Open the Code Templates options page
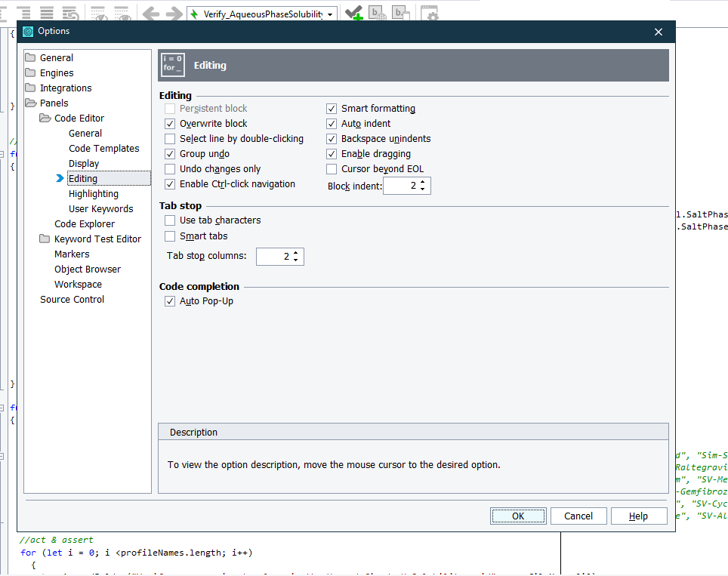This screenshot has height=576, width=728. [x=103, y=148]
